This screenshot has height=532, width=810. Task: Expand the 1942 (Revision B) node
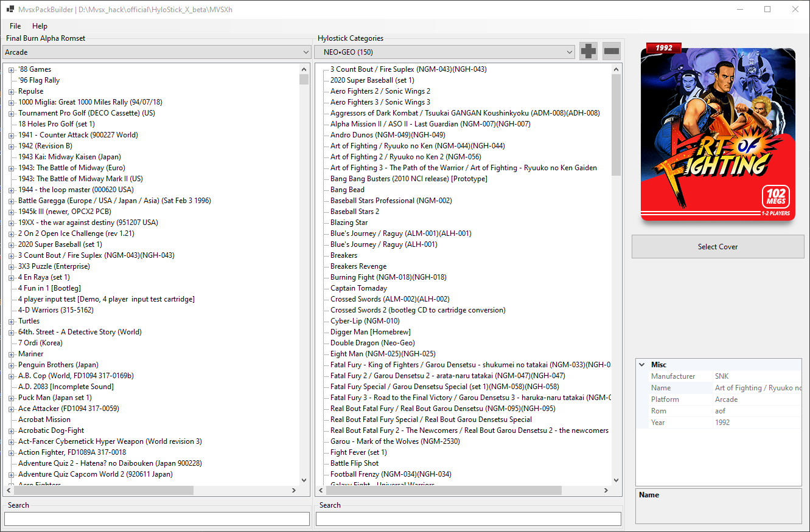[x=12, y=146]
